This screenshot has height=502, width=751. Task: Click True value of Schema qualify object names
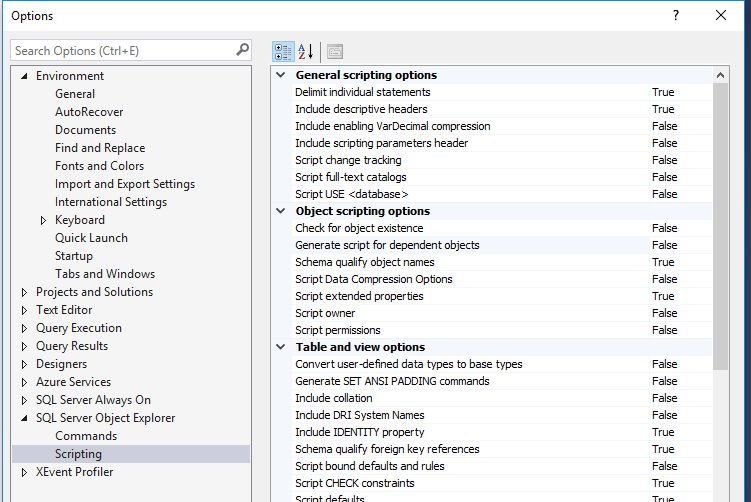click(x=663, y=262)
